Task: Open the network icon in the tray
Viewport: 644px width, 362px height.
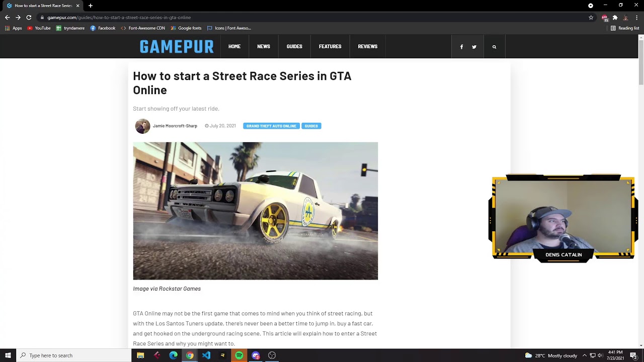Action: pyautogui.click(x=593, y=355)
